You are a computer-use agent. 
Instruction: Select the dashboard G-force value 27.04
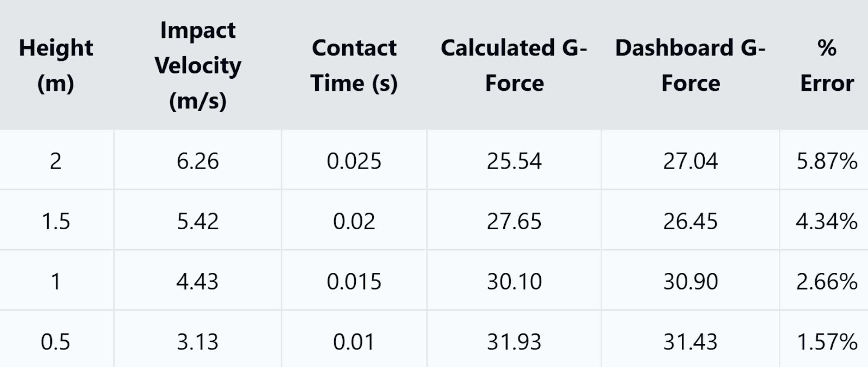pos(690,161)
